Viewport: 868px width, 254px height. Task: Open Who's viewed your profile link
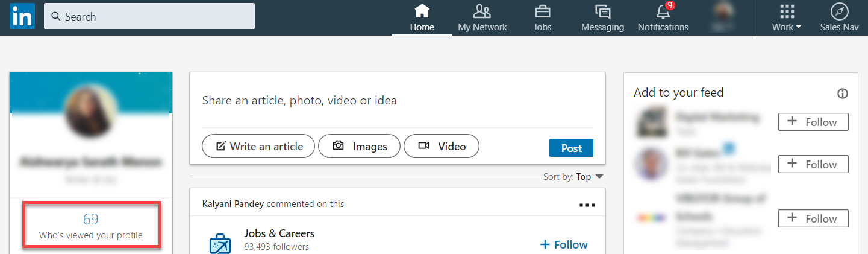91,226
